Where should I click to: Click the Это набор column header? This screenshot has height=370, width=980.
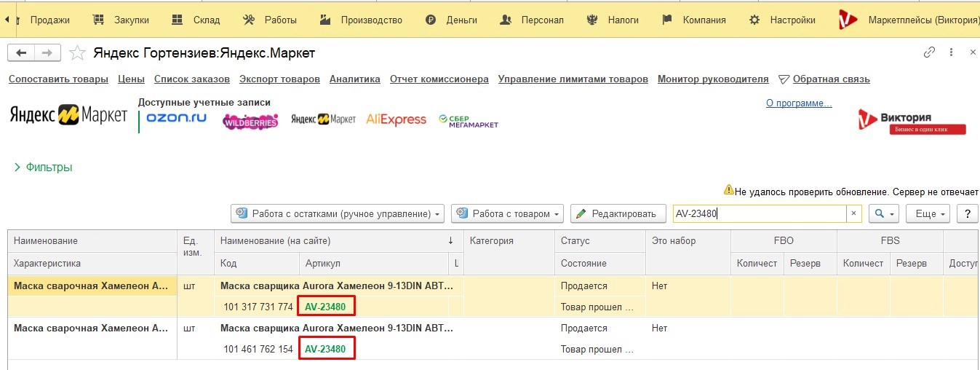coord(688,240)
